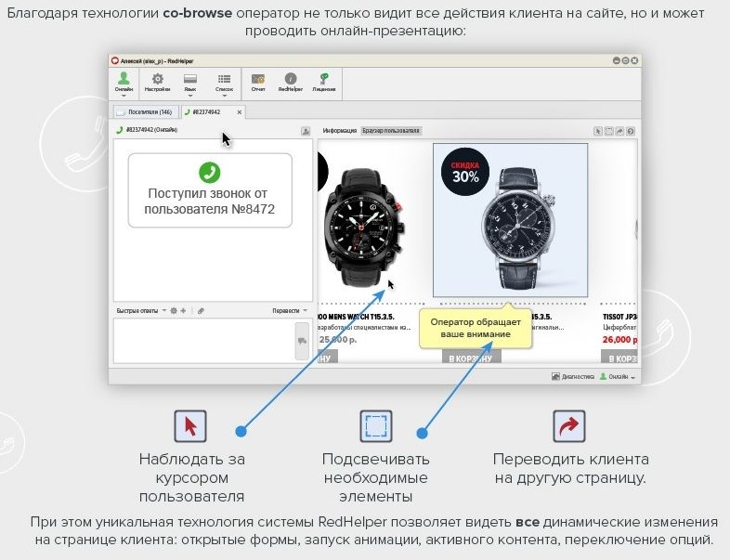Click the attachment paperclip icon
The height and width of the screenshot is (560, 730).
[201, 310]
